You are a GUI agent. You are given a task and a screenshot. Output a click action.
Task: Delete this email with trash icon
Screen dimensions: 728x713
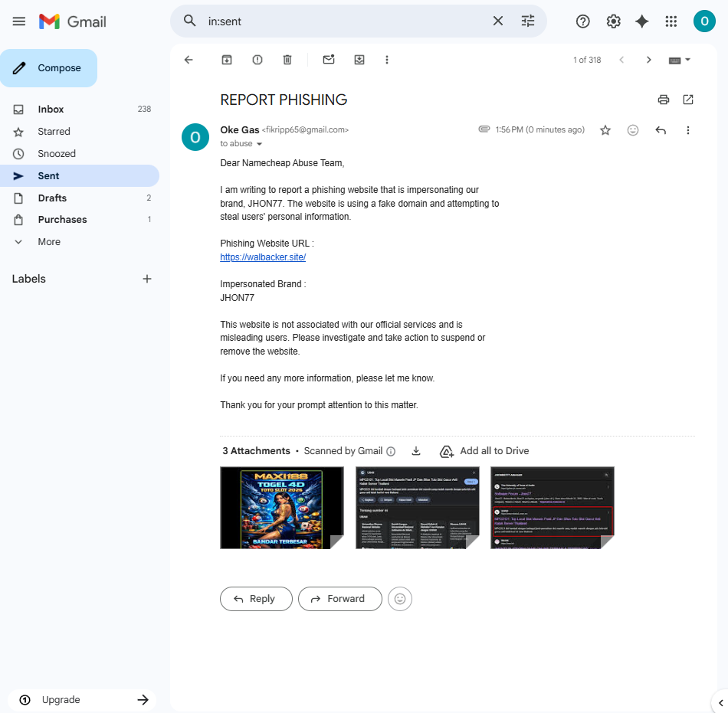point(287,60)
